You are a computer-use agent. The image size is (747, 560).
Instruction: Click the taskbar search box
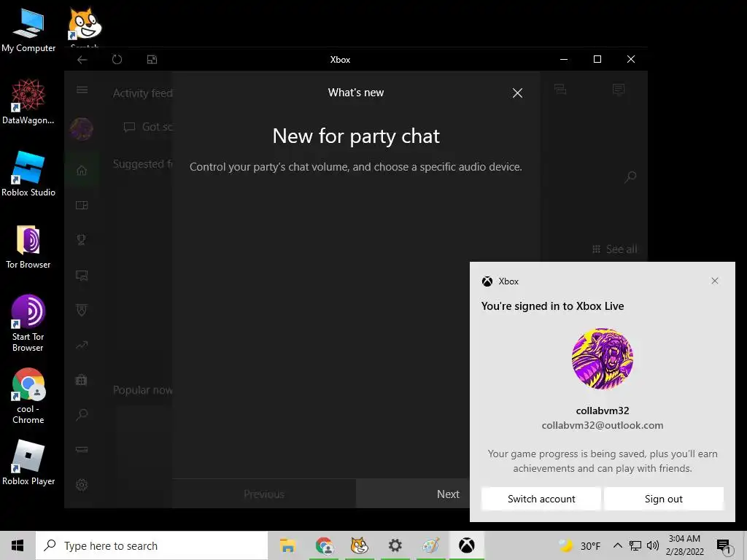pyautogui.click(x=152, y=545)
